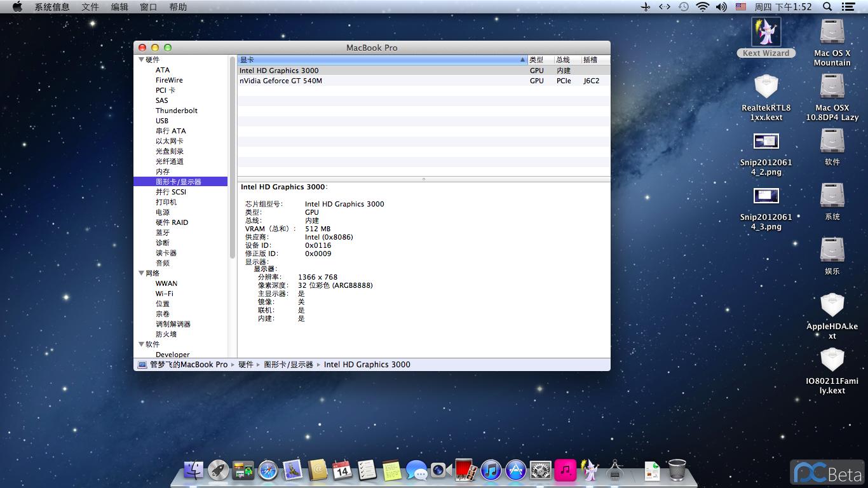Open Contacts address book in dock
The image size is (868, 488).
[x=317, y=470]
